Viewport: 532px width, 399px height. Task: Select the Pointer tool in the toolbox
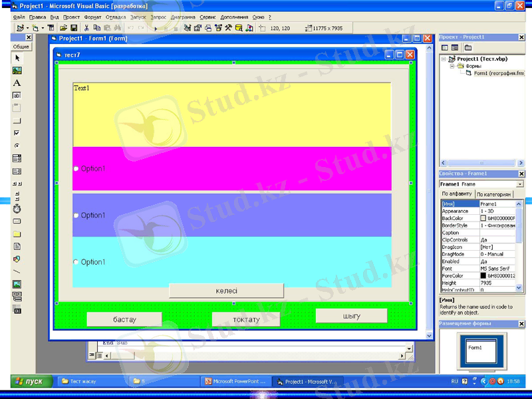click(17, 59)
